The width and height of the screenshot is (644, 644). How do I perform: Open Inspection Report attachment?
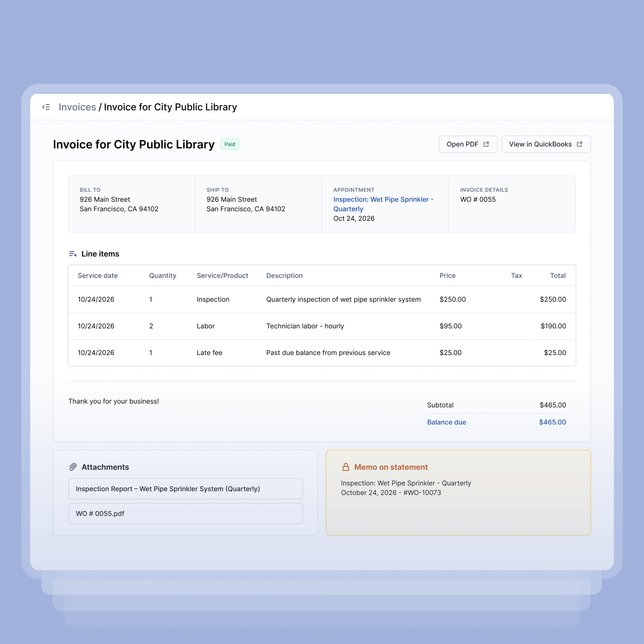[185, 489]
